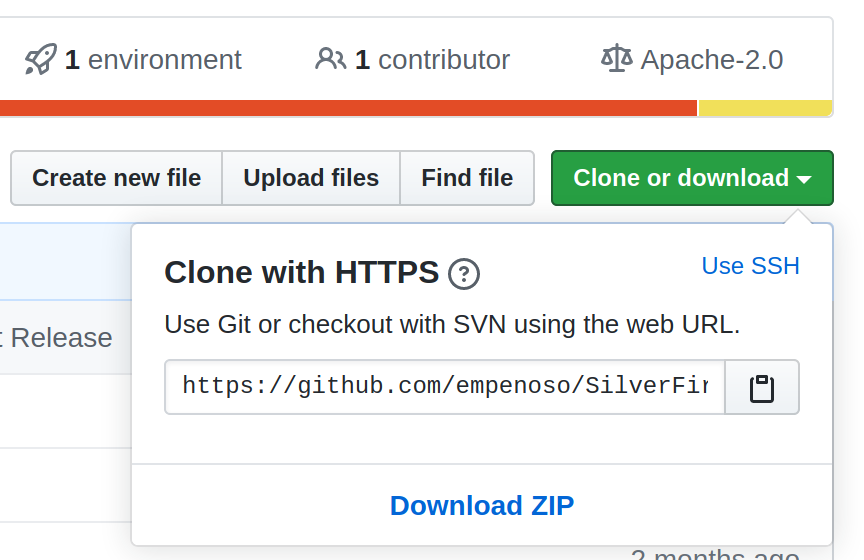Screen dimensions: 864x560
Task: Click the Clone with HTTPS heading
Action: (301, 272)
